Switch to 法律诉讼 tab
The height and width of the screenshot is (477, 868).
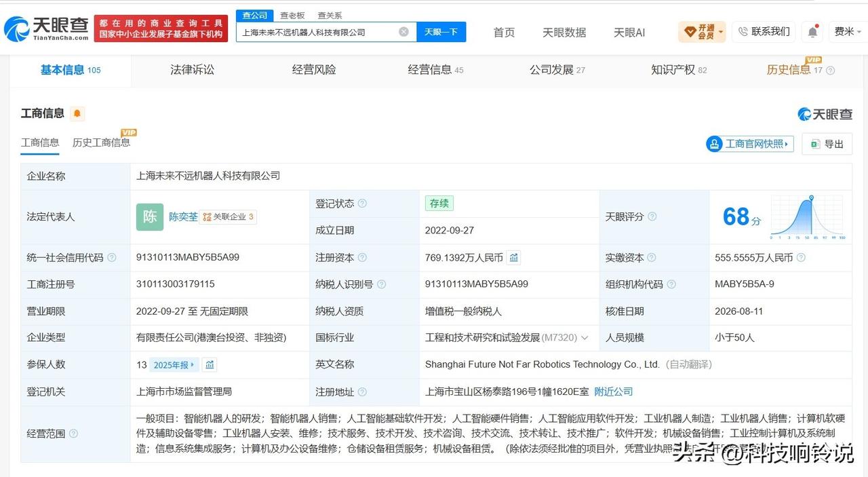192,69
